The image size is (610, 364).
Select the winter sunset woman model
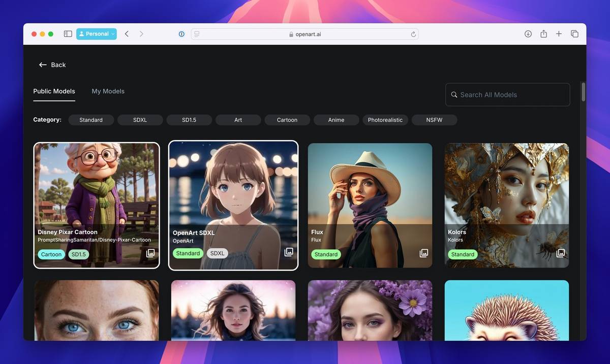(x=233, y=310)
